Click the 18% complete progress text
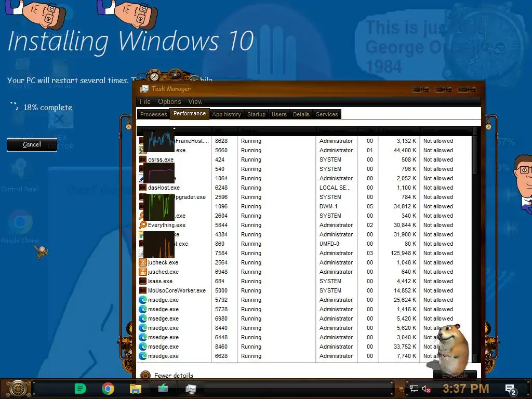 [48, 108]
